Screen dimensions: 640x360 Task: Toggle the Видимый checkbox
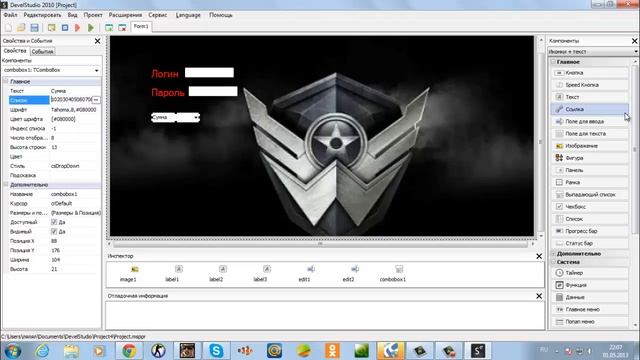tap(54, 231)
